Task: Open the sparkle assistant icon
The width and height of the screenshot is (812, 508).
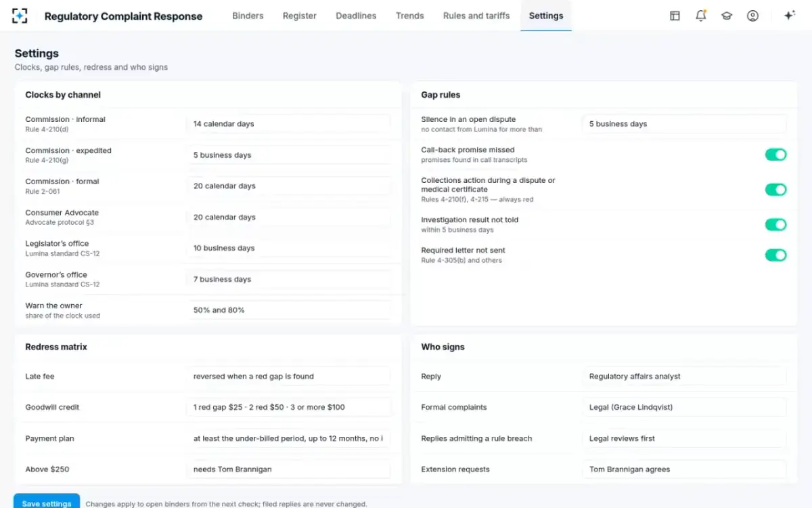Action: coord(789,16)
